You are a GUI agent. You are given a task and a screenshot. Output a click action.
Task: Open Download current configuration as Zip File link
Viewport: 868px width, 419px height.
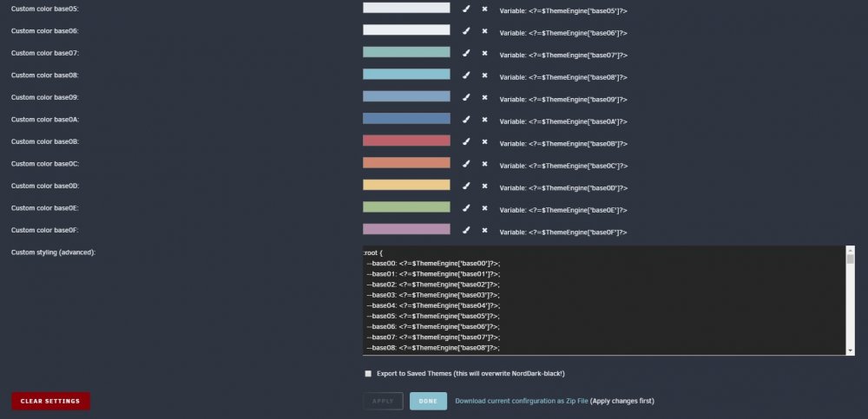[x=522, y=402]
